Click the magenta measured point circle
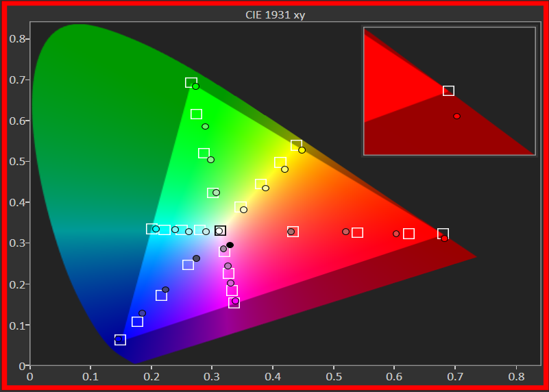549x392 pixels. point(235,301)
